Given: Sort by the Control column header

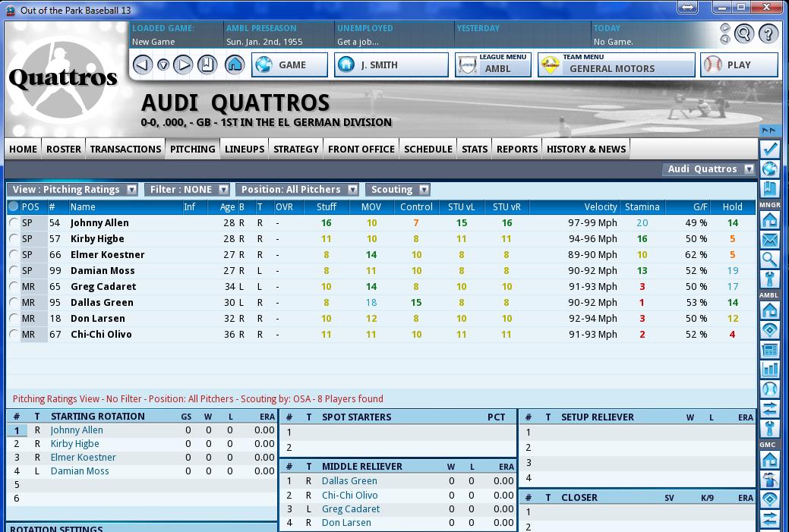Looking at the screenshot, I should coord(416,206).
